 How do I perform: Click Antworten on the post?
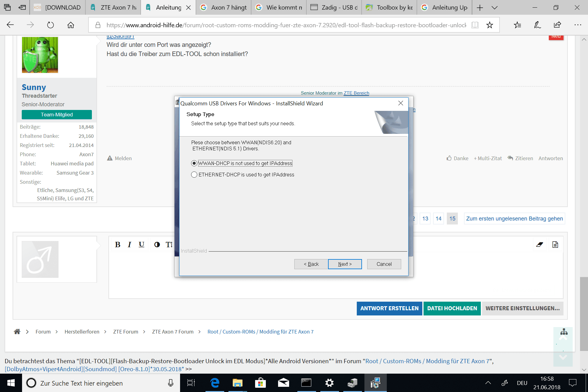[x=551, y=158]
